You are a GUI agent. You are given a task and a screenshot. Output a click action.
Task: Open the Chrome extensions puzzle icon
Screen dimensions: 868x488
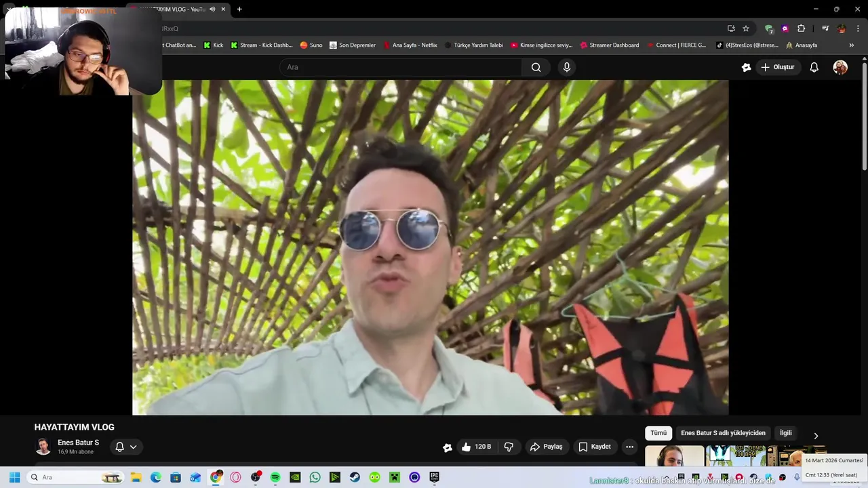801,28
